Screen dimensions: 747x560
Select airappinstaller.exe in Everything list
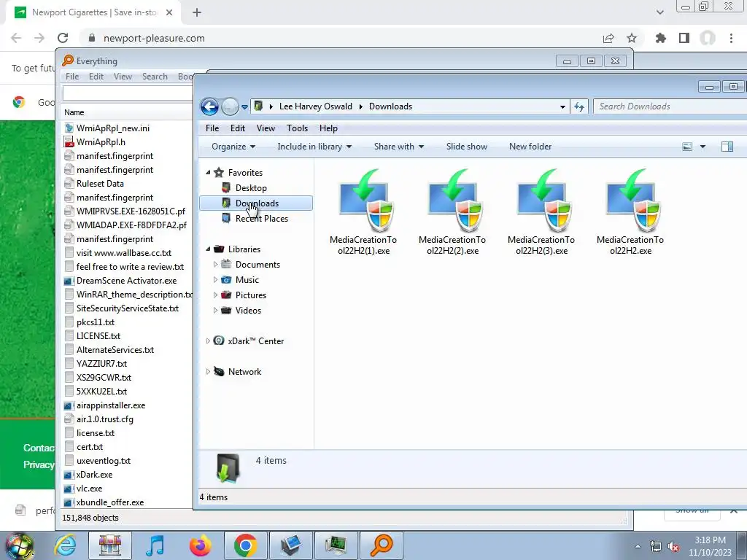pyautogui.click(x=111, y=405)
